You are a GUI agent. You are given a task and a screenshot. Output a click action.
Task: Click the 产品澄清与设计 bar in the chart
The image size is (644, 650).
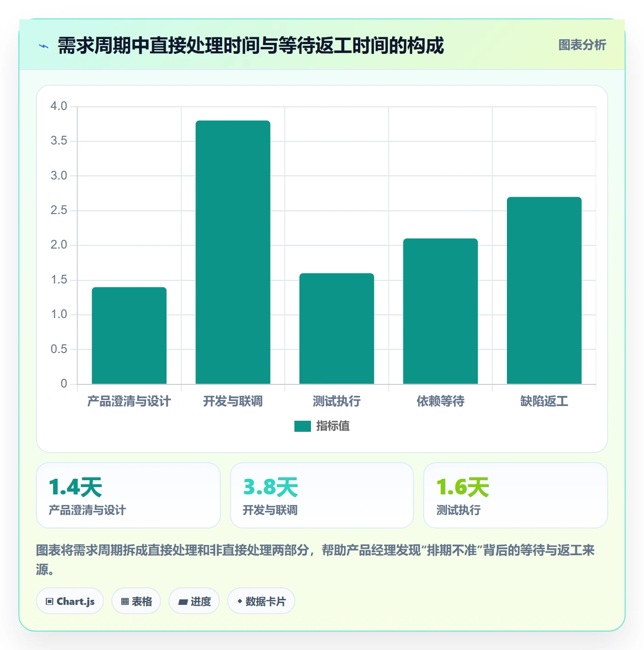click(x=129, y=336)
